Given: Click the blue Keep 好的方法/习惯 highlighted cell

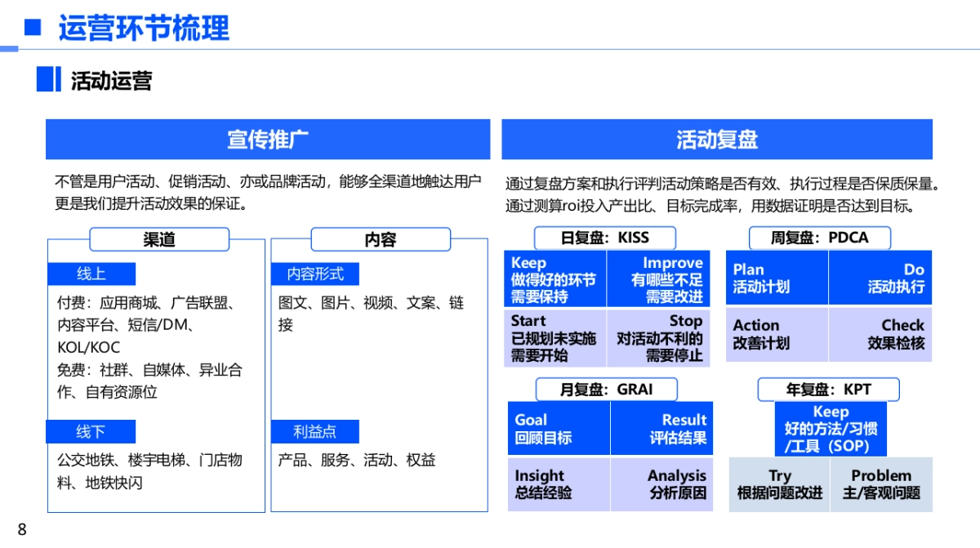Looking at the screenshot, I should click(830, 428).
